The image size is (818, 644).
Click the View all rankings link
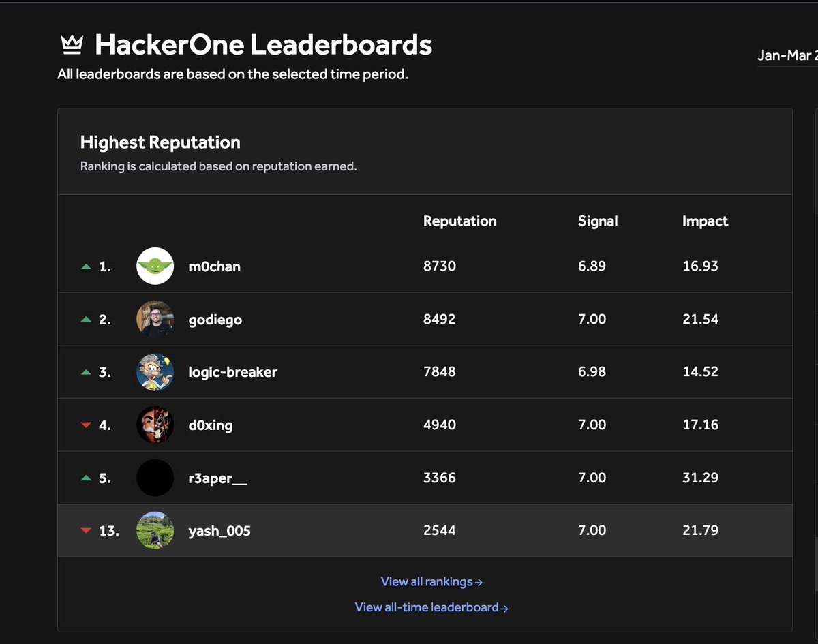431,581
